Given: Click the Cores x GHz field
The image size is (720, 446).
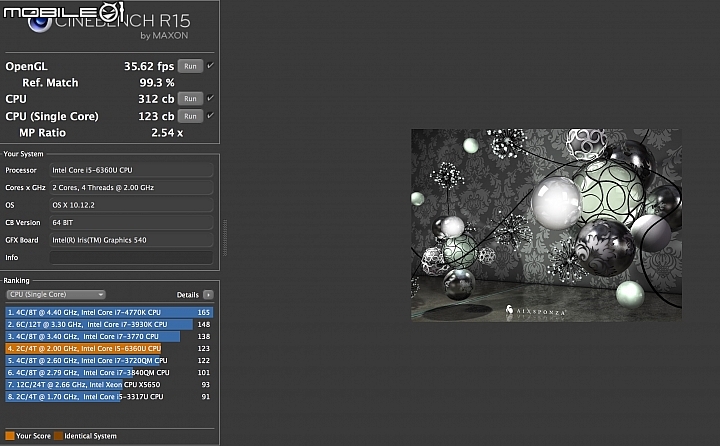Looking at the screenshot, I should click(131, 188).
